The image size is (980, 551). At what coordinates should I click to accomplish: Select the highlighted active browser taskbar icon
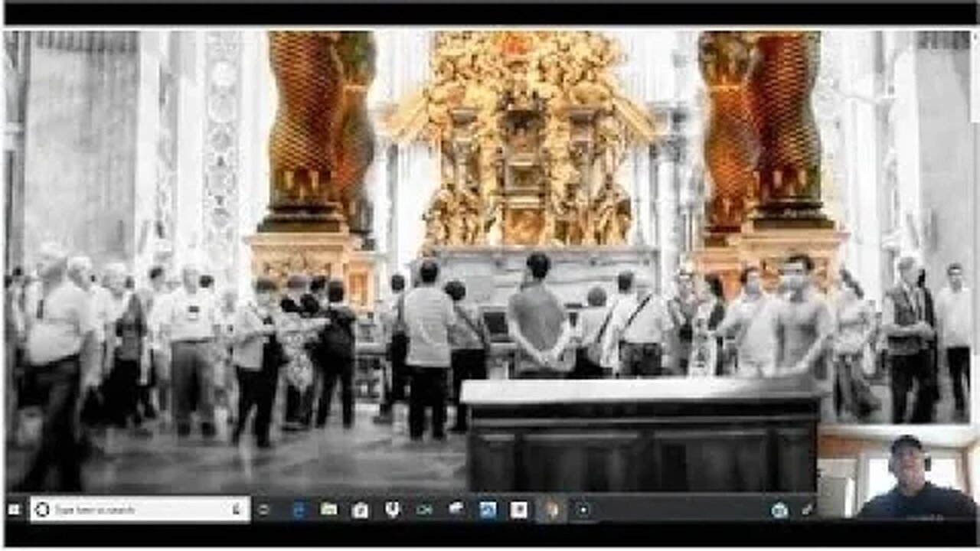[551, 510]
